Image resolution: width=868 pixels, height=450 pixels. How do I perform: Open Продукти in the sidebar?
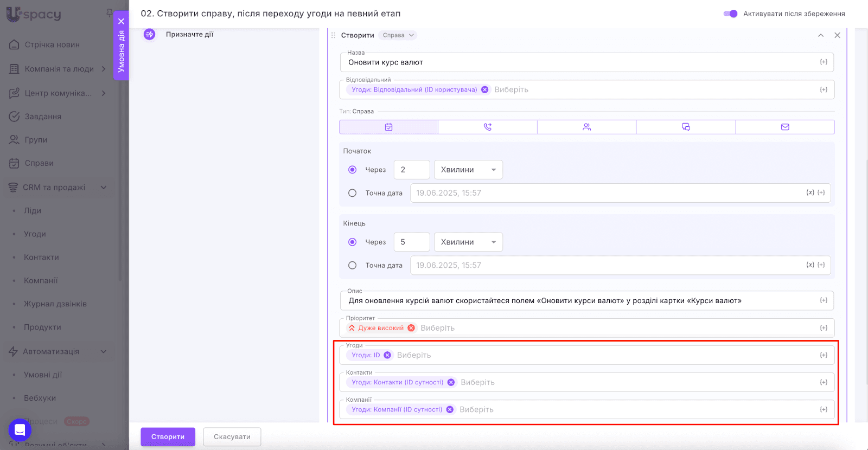(x=42, y=327)
